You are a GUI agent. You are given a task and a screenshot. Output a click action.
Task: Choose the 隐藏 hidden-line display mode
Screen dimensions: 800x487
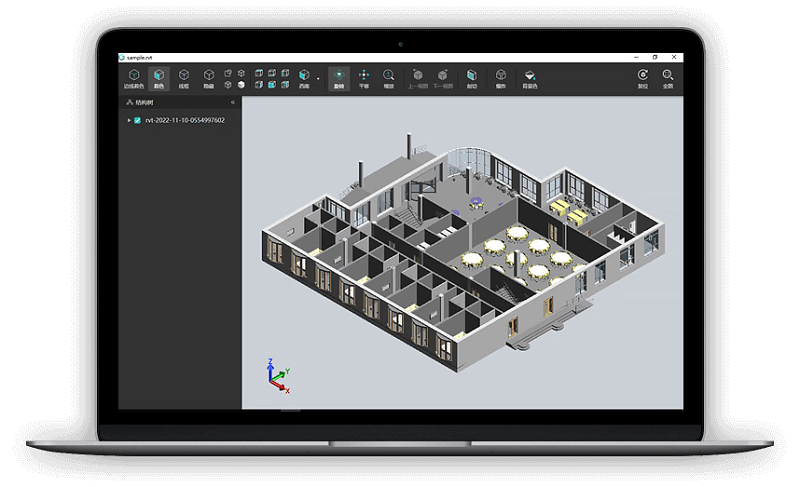point(209,79)
